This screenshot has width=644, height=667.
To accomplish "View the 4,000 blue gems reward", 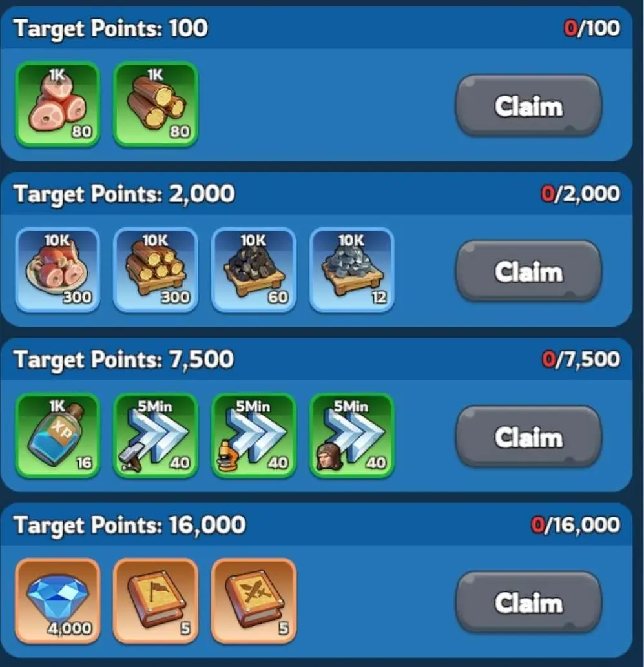I will click(57, 601).
